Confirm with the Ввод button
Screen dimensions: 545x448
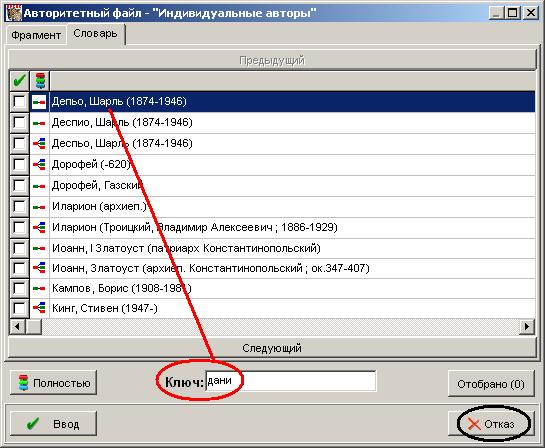pyautogui.click(x=53, y=424)
